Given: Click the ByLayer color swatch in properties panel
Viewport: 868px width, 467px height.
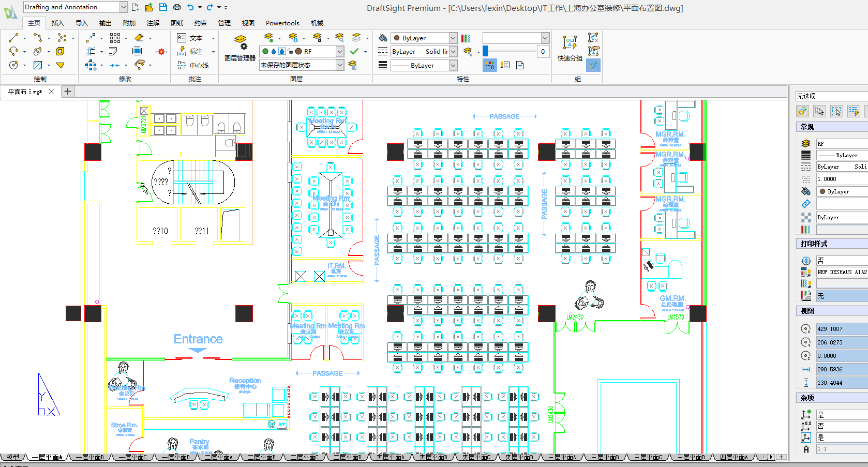Looking at the screenshot, I should click(x=822, y=191).
